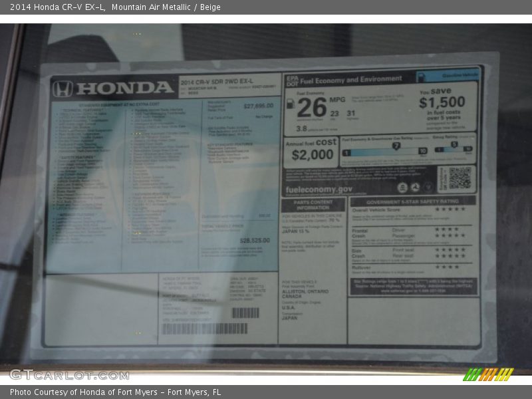Click the QR code on the label
This screenshot has height=399, width=532.
point(460,178)
